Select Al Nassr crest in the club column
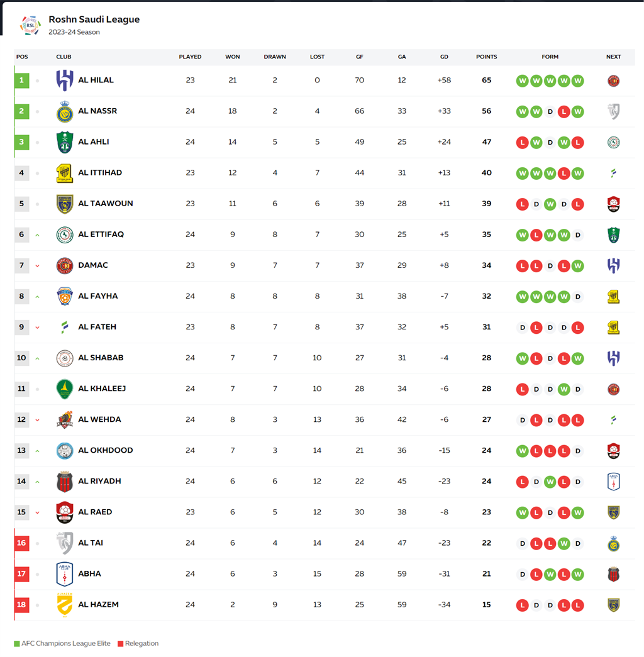 click(x=65, y=111)
